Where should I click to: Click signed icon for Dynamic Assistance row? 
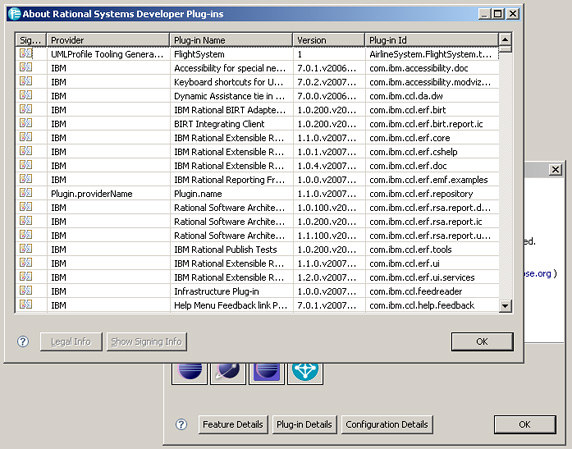(x=26, y=95)
